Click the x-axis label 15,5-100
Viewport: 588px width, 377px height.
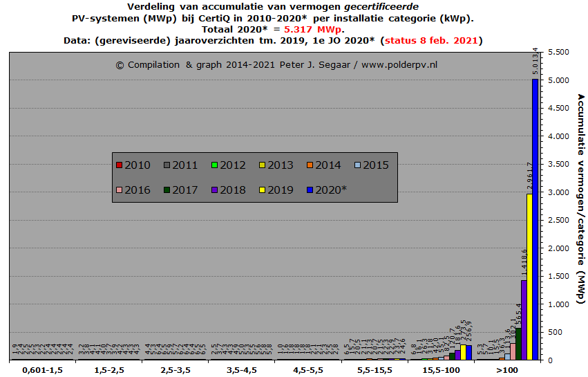[442, 370]
